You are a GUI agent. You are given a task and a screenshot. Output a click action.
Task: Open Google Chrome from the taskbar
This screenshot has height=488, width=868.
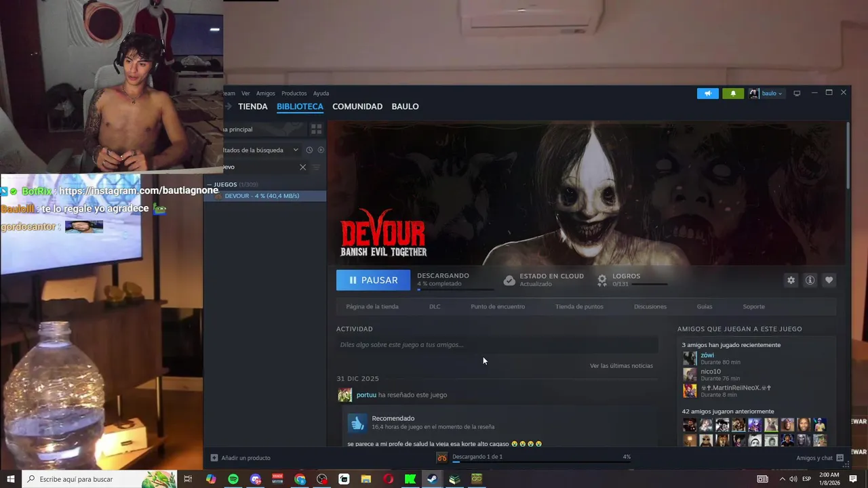(300, 479)
